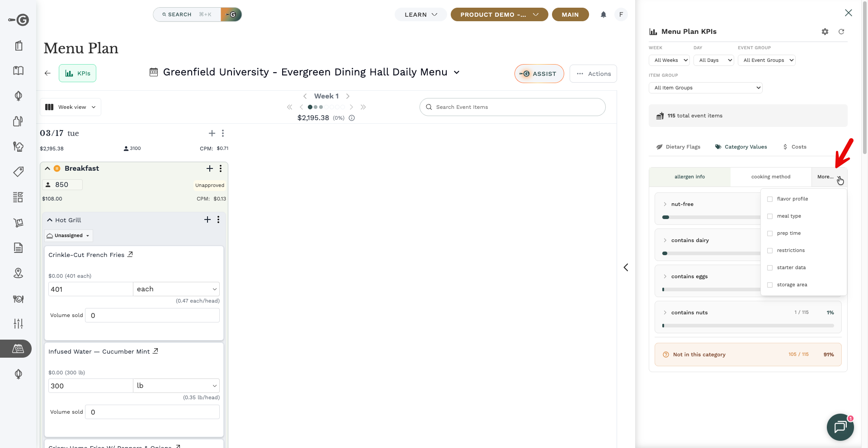Click the Search Event Items field
The height and width of the screenshot is (448, 868).
512,107
